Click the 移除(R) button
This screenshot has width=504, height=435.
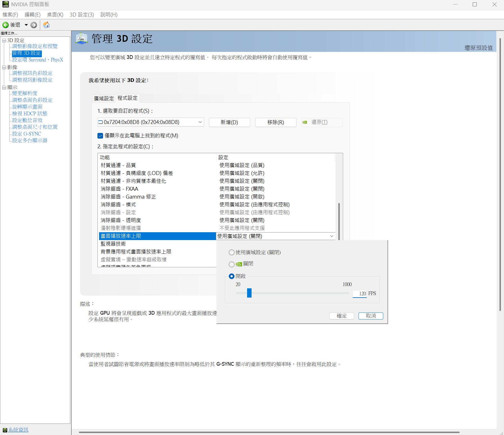tap(276, 122)
